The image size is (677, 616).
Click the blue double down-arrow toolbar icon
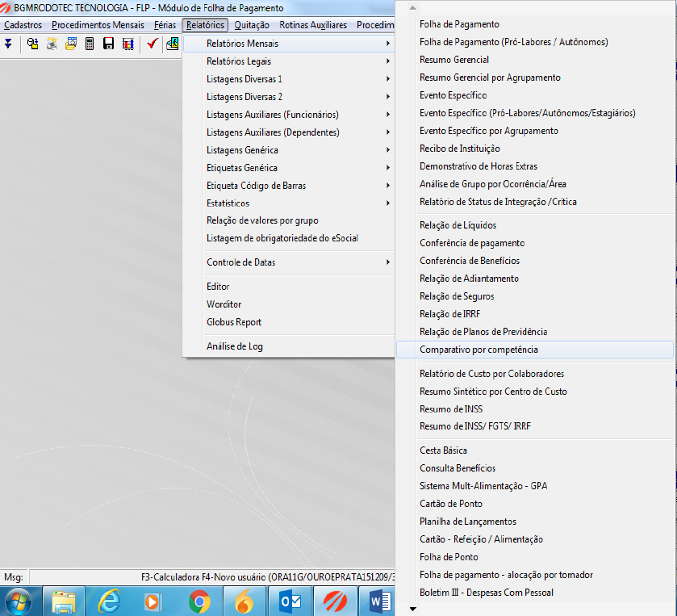coord(8,44)
